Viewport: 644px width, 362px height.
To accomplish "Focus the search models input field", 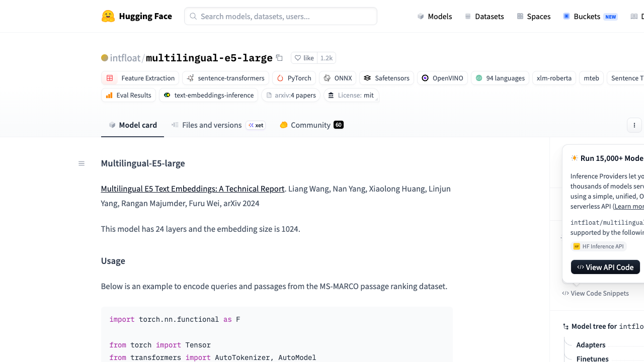I will pos(281,16).
